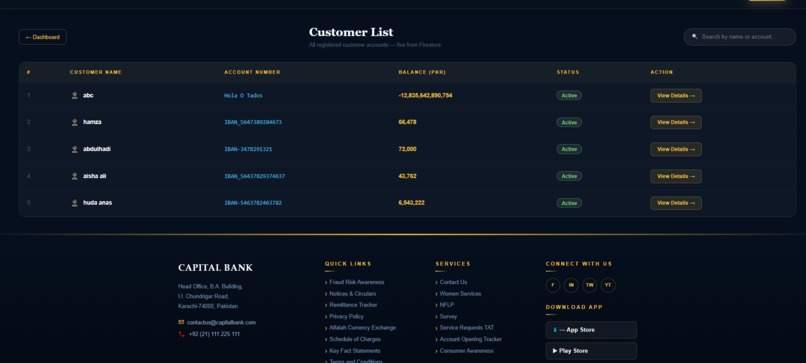Screen dimensions: 806x363
Task: View details for customer abdulhadi
Action: (676, 149)
